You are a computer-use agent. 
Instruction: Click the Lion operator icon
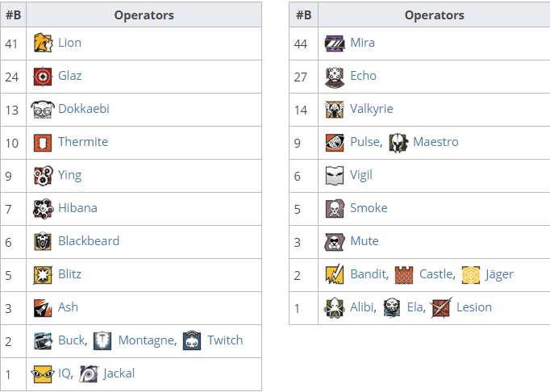(43, 44)
